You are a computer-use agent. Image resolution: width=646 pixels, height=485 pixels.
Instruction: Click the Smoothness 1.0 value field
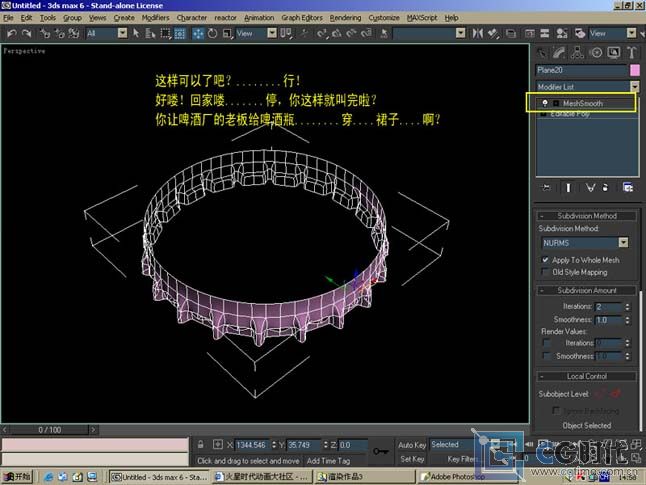tap(609, 320)
